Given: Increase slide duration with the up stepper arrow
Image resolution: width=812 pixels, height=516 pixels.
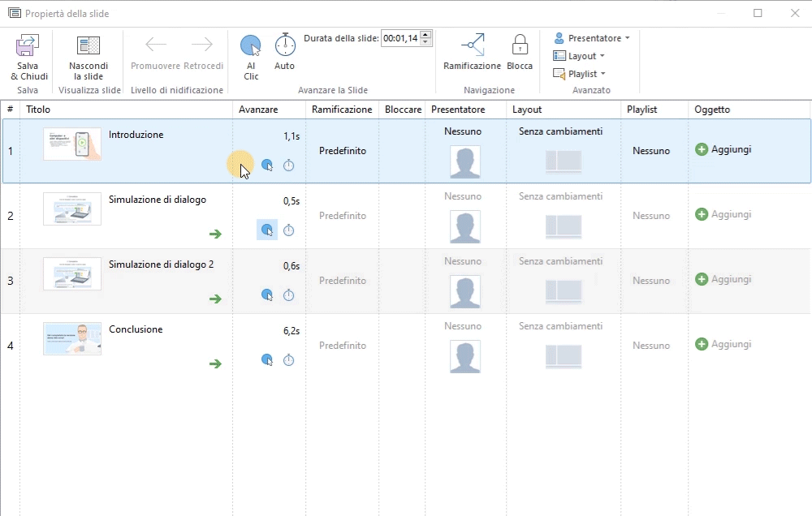Looking at the screenshot, I should click(x=426, y=34).
